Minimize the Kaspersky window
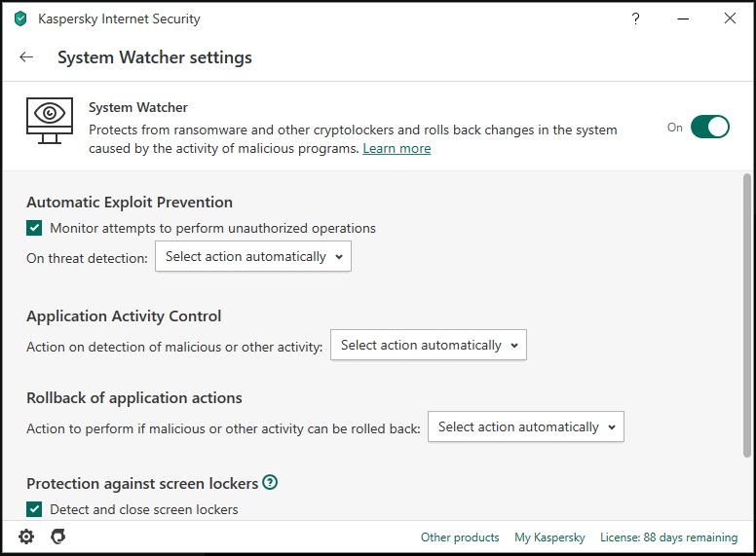The width and height of the screenshot is (756, 556). click(x=683, y=19)
